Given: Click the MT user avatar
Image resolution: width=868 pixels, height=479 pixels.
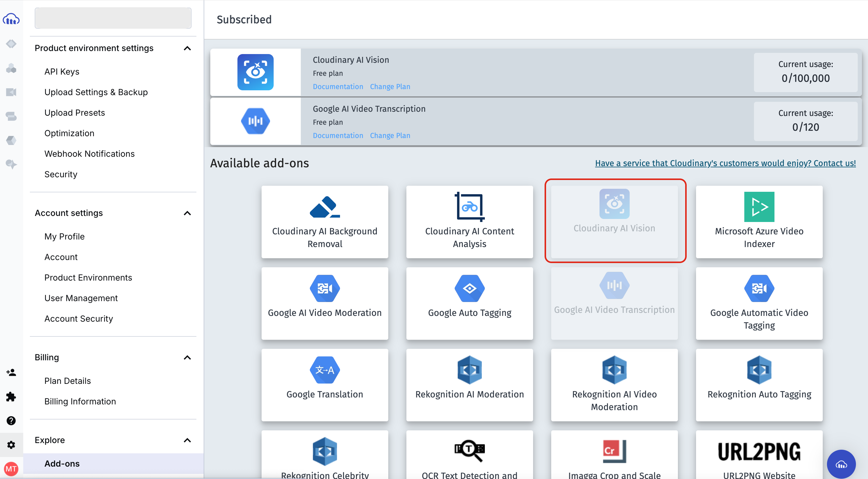Looking at the screenshot, I should click(x=11, y=468).
